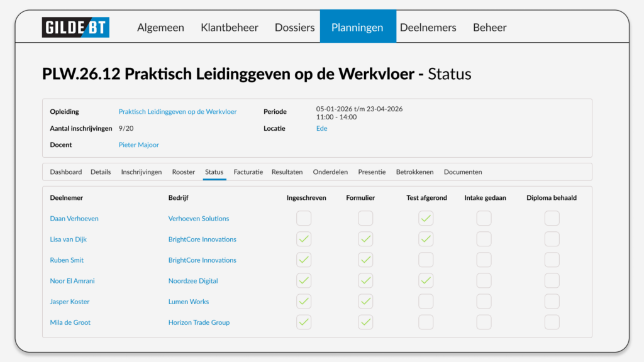Image resolution: width=644 pixels, height=362 pixels.
Task: Open company Horizon Trade Group
Action: pyautogui.click(x=199, y=322)
